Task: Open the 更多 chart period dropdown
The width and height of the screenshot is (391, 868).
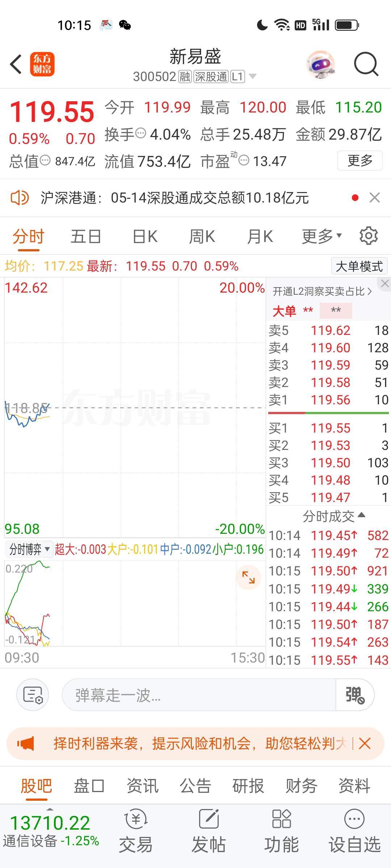Action: (322, 237)
